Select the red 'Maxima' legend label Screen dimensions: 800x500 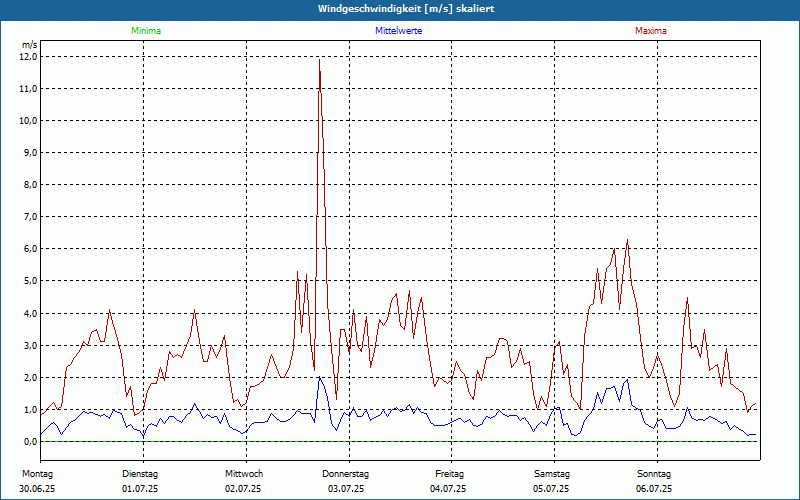point(651,31)
